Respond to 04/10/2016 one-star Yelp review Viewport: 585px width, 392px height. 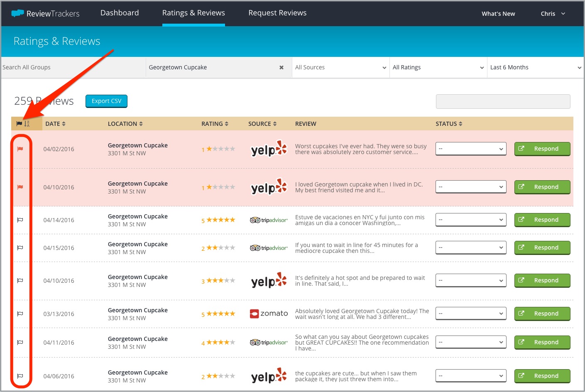[542, 187]
